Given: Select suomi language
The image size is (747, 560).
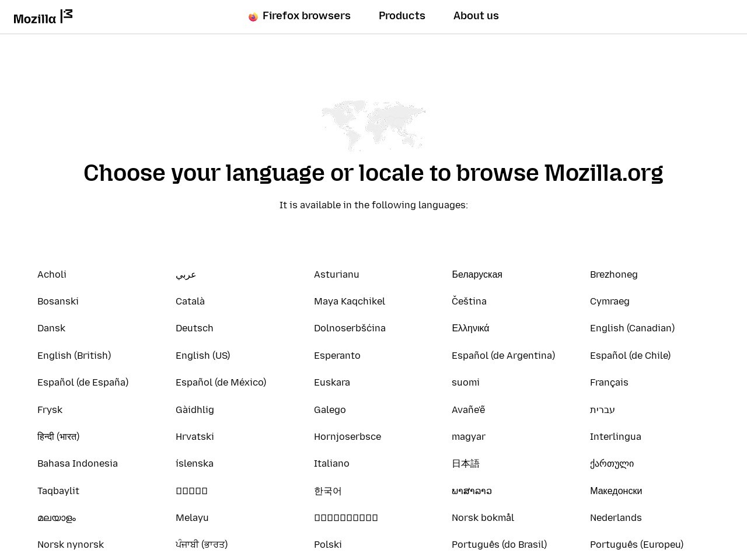Looking at the screenshot, I should pyautogui.click(x=466, y=382).
